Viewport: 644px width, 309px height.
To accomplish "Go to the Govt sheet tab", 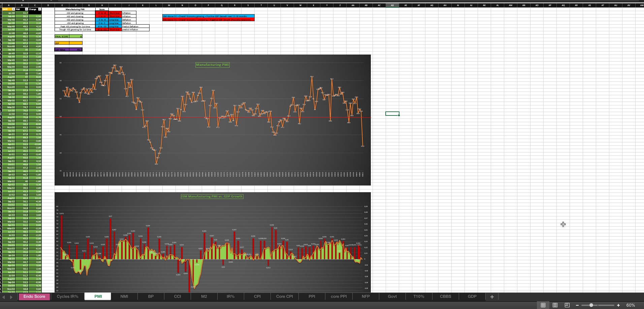I will (392, 297).
